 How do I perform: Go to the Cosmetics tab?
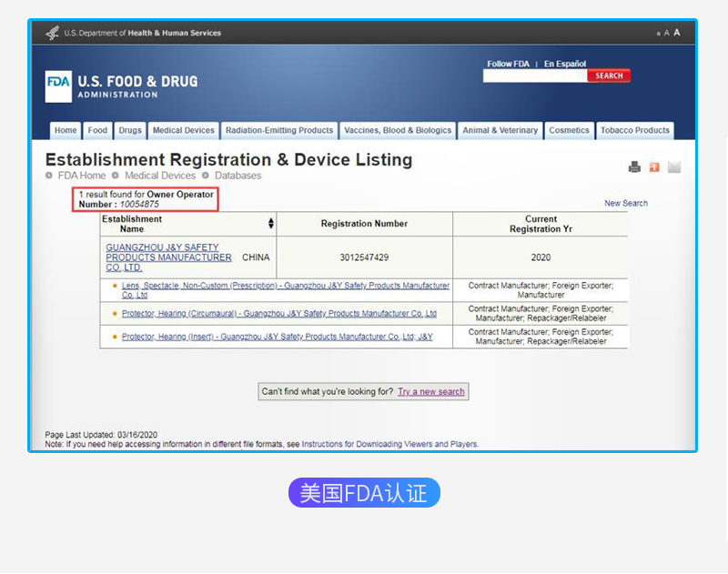[569, 130]
